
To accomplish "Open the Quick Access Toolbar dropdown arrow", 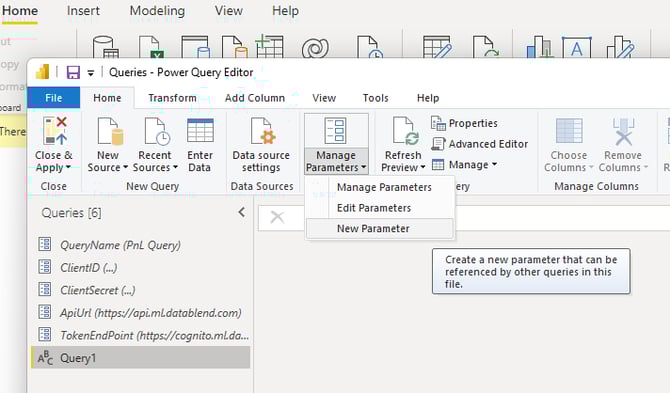I will click(91, 73).
